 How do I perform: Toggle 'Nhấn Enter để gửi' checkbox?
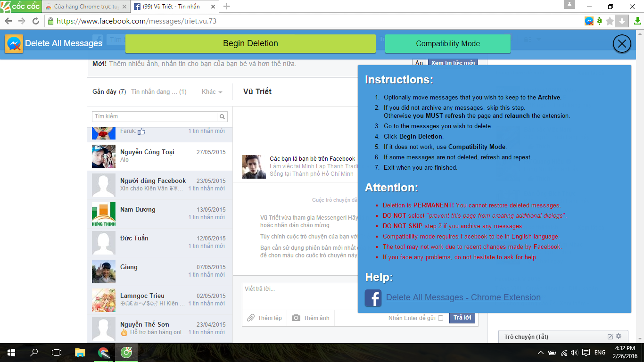[441, 318]
